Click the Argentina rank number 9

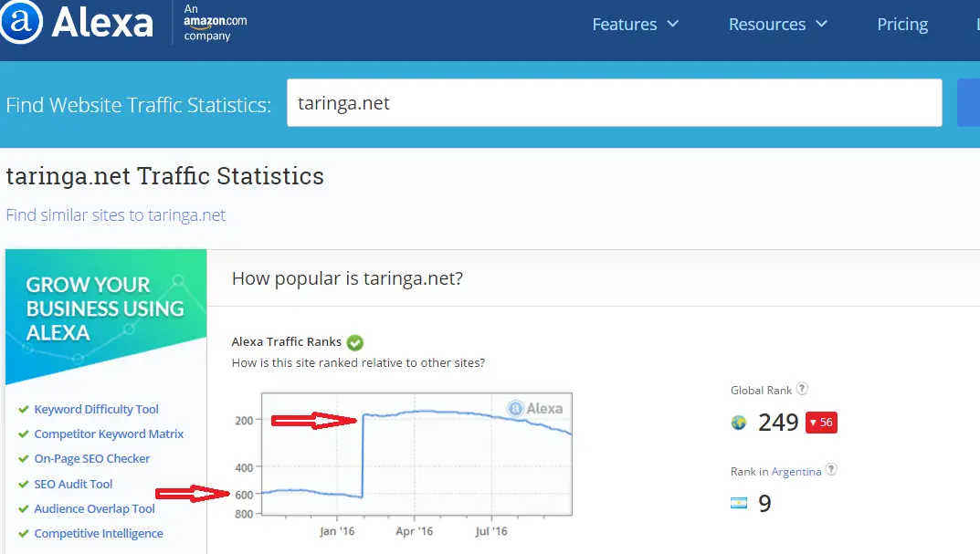click(x=764, y=504)
